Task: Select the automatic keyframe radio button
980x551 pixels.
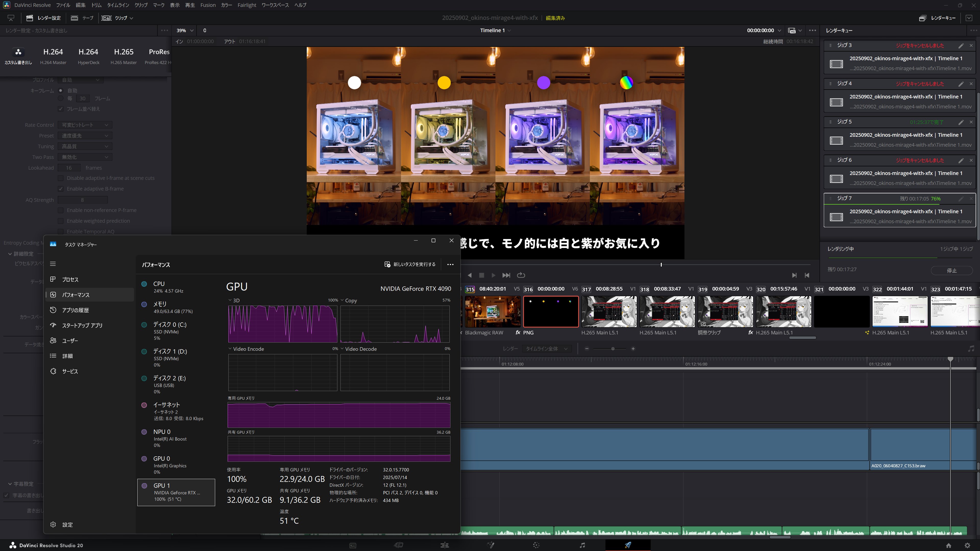Action: point(60,91)
